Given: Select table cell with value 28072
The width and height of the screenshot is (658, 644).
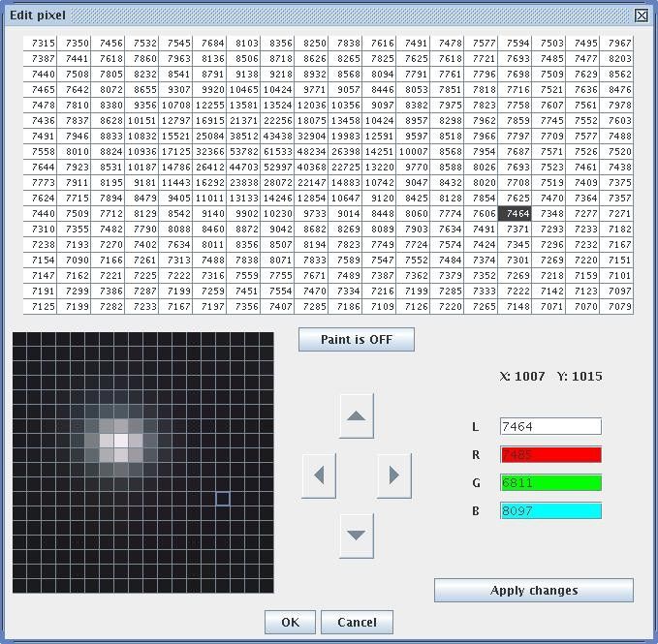Looking at the screenshot, I should pos(277,182).
